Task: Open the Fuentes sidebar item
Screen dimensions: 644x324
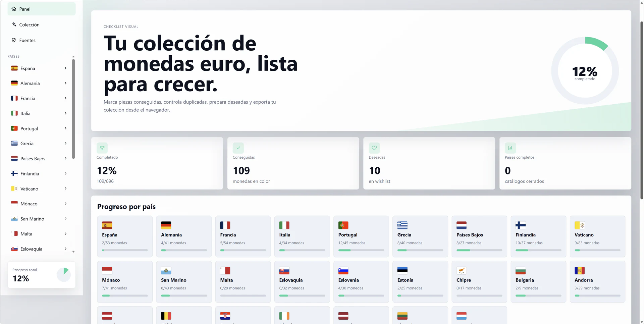Action: click(42, 40)
